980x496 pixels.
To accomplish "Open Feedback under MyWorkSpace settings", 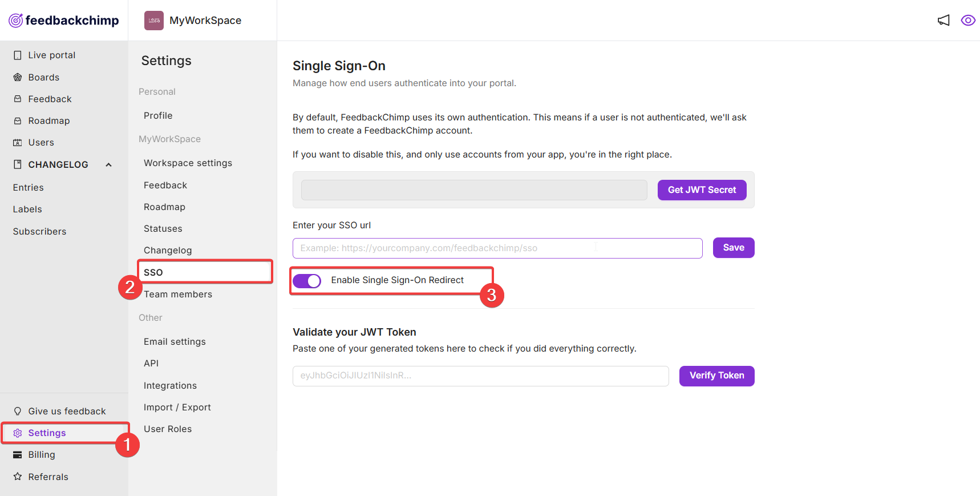I will click(165, 185).
